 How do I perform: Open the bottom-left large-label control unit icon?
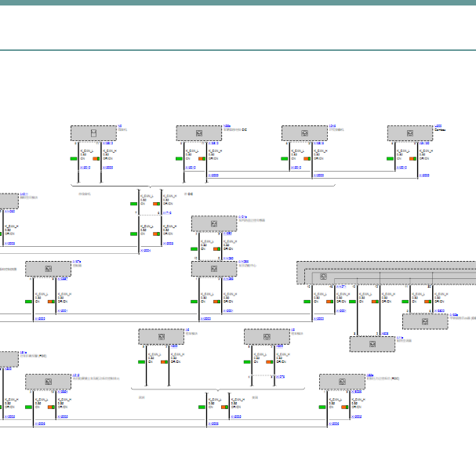(x=49, y=382)
